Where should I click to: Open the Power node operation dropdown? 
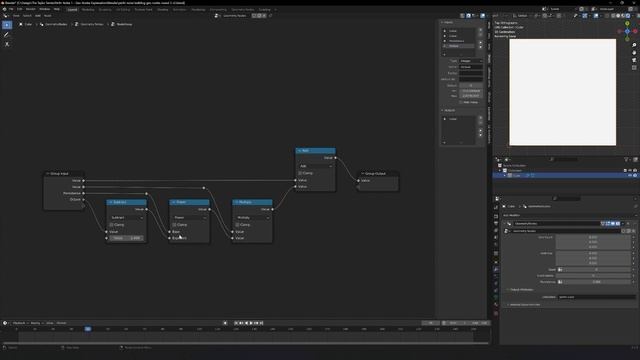[x=189, y=218]
